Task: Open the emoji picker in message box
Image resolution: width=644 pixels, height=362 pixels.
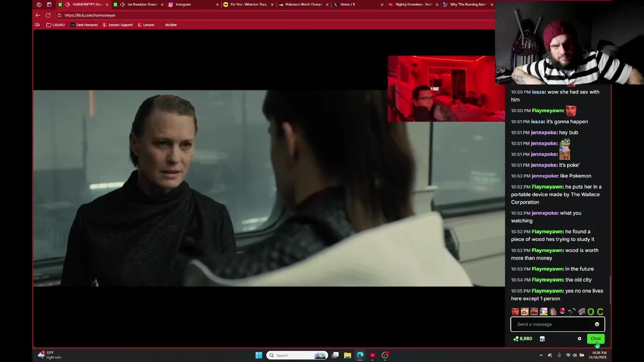Action: (597, 324)
